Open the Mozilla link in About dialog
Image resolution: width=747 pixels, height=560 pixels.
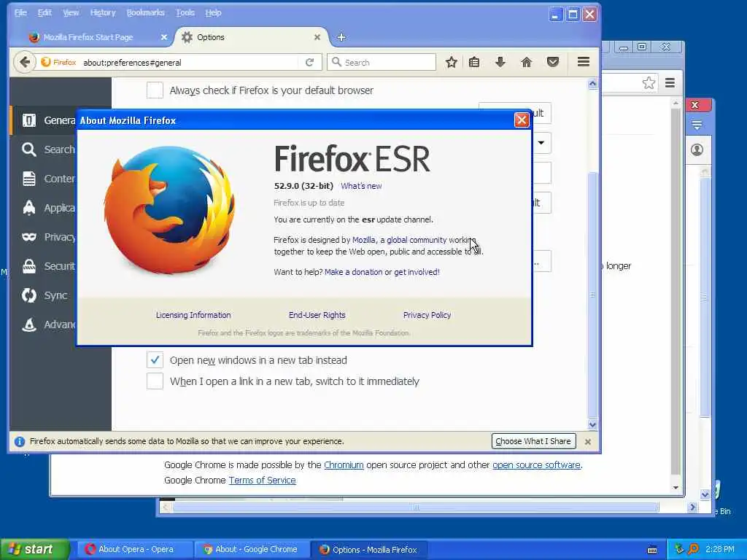click(363, 240)
